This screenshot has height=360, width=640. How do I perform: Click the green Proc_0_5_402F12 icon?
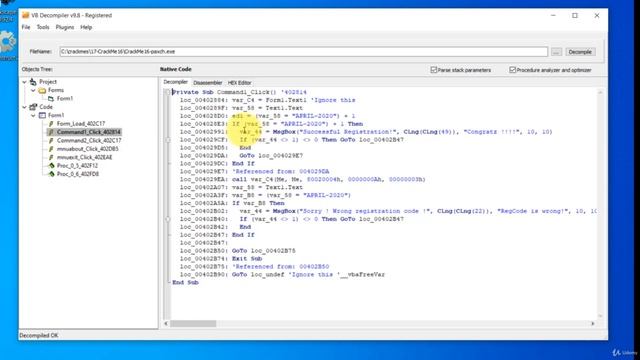click(51, 165)
